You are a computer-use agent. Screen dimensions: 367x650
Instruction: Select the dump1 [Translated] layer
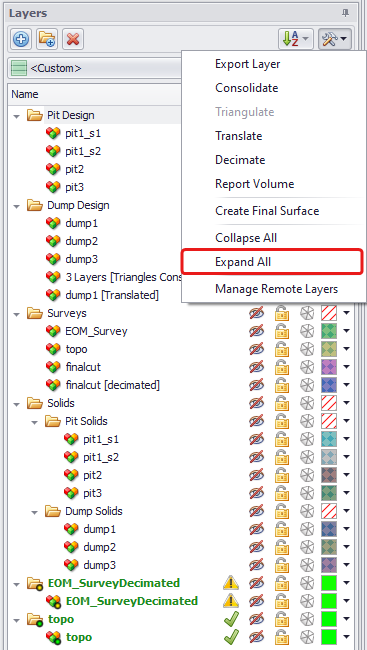(x=112, y=295)
